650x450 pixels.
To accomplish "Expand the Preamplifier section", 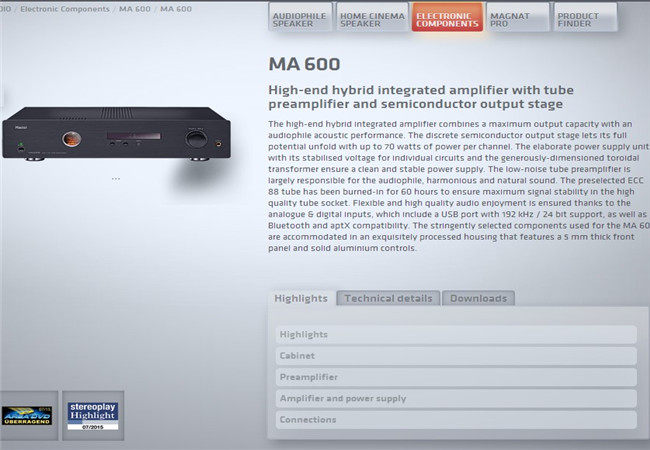I will (x=456, y=377).
